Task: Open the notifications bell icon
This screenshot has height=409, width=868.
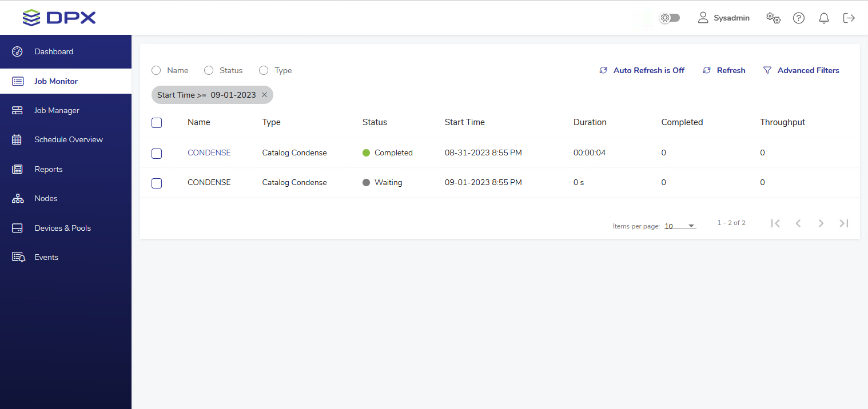Action: click(824, 18)
